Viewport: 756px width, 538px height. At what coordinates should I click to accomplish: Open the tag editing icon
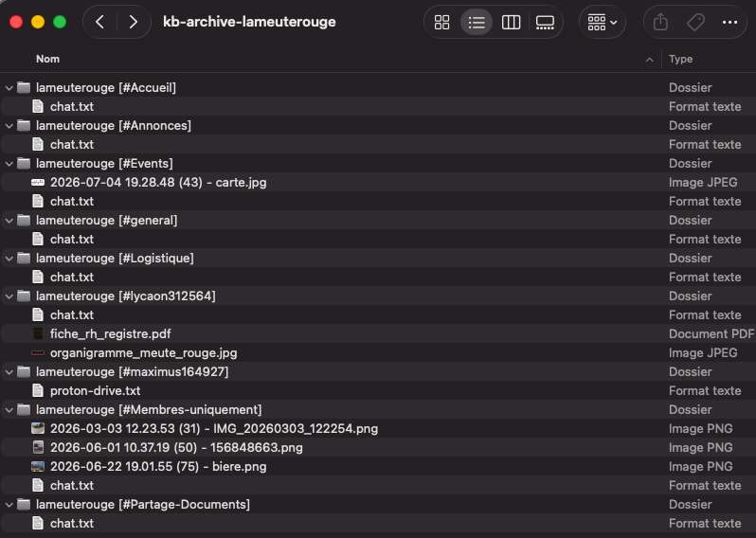[695, 22]
